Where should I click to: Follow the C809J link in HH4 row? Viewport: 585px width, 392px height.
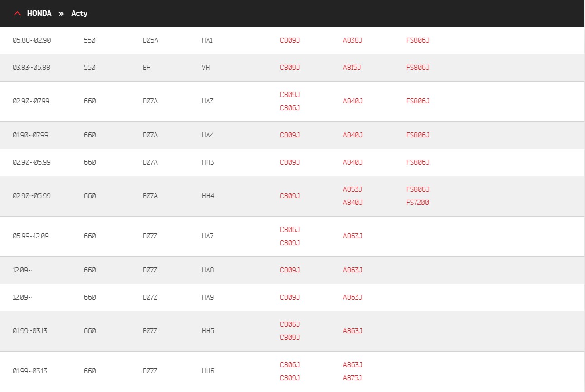point(290,196)
